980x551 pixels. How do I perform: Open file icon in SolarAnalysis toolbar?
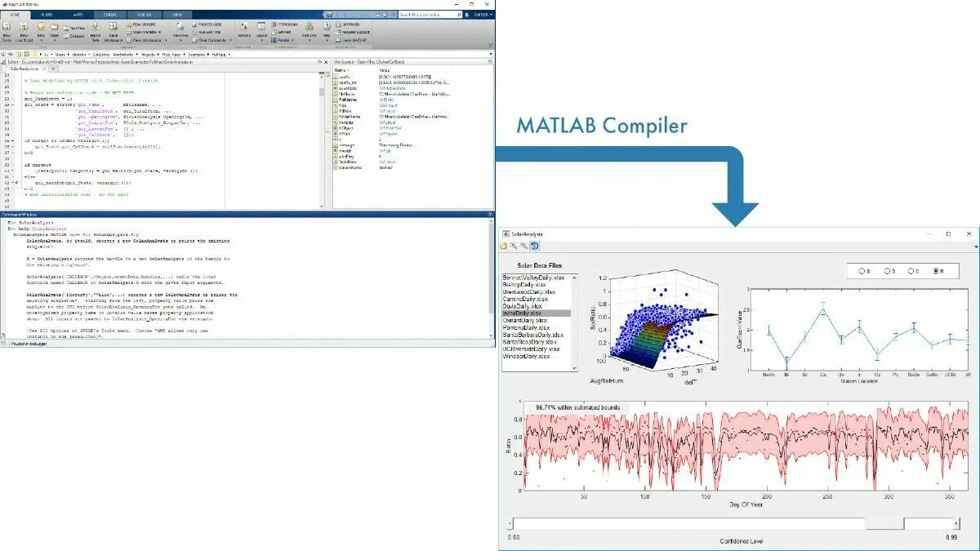click(x=504, y=246)
